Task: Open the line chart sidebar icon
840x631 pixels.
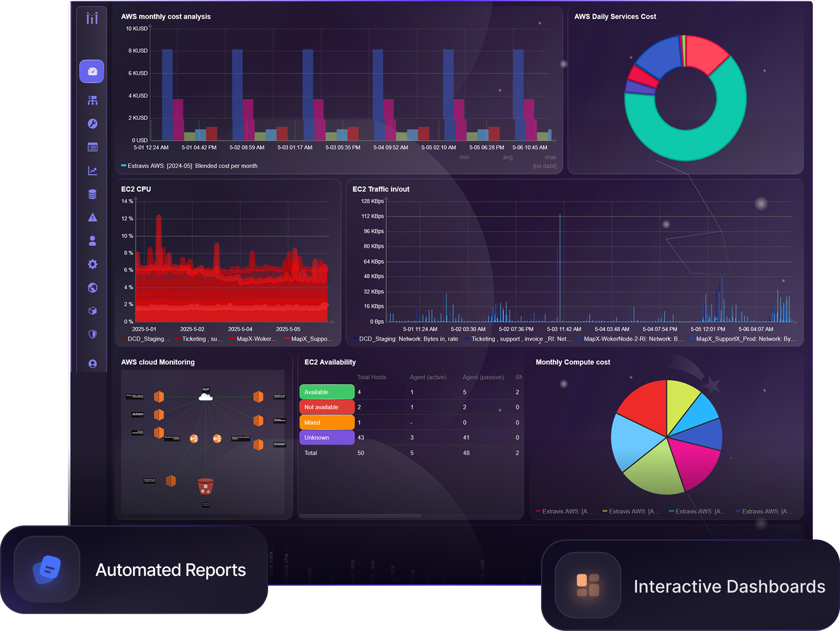Action: click(x=93, y=171)
